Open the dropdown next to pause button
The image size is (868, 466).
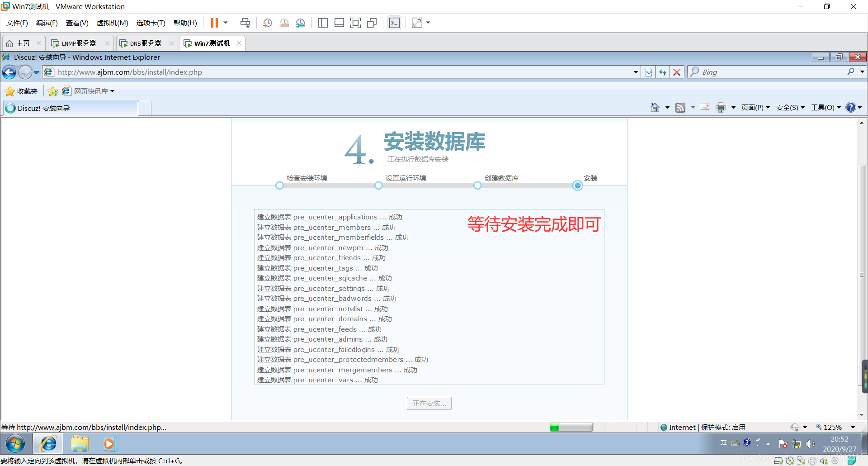click(225, 23)
